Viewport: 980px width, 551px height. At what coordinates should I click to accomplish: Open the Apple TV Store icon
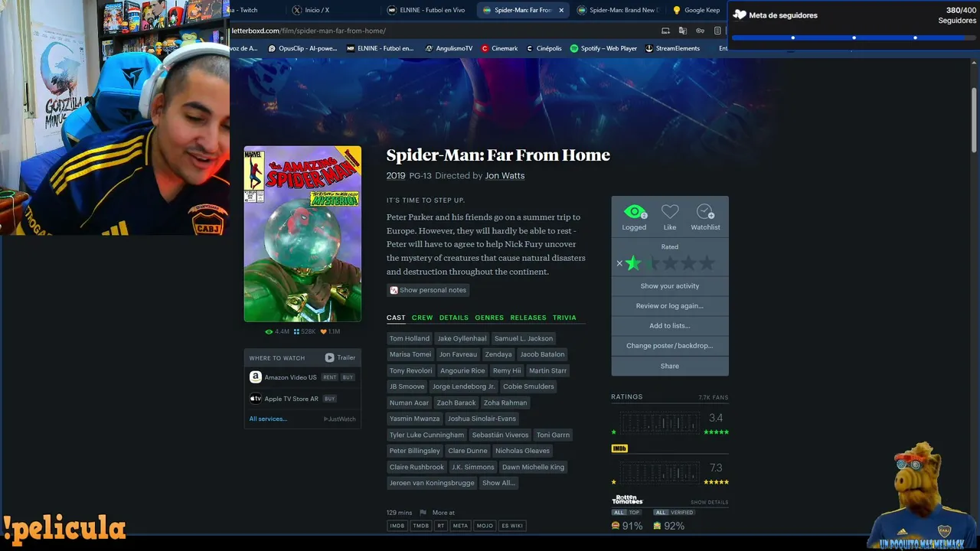(256, 399)
